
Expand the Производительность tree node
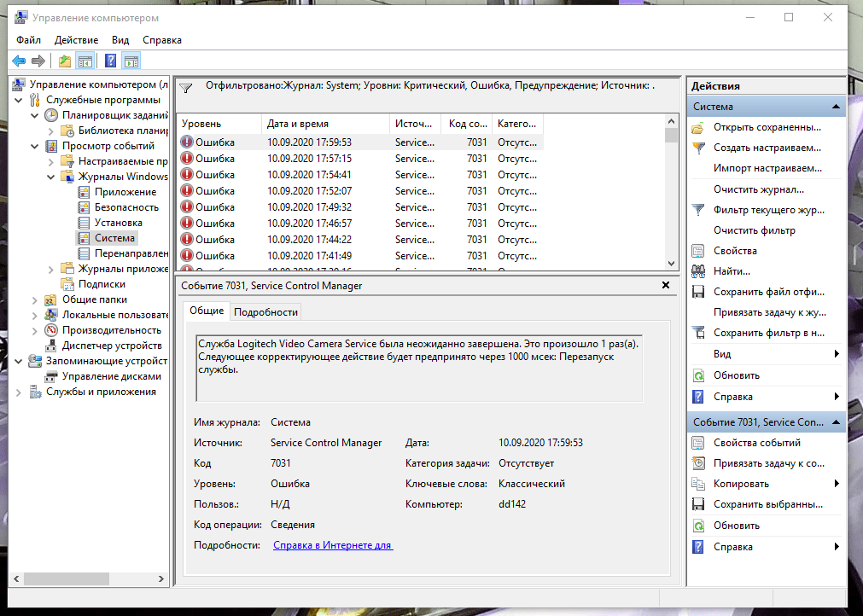pos(35,330)
